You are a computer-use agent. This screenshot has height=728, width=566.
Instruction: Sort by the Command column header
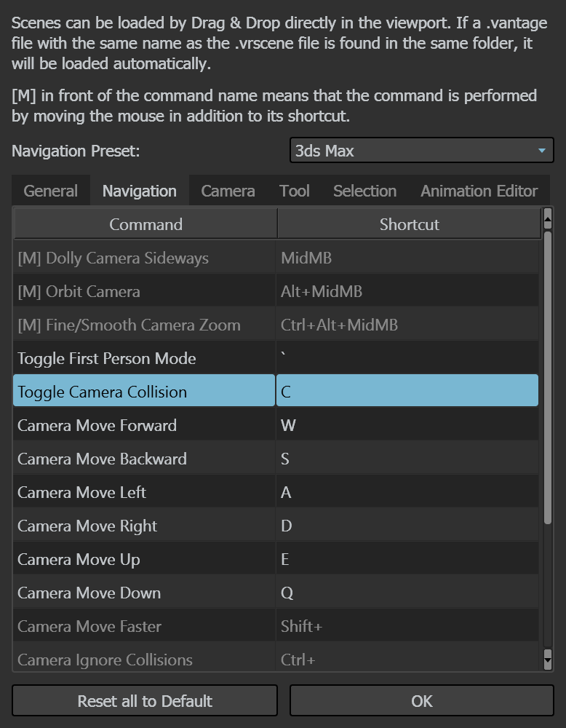click(x=146, y=224)
